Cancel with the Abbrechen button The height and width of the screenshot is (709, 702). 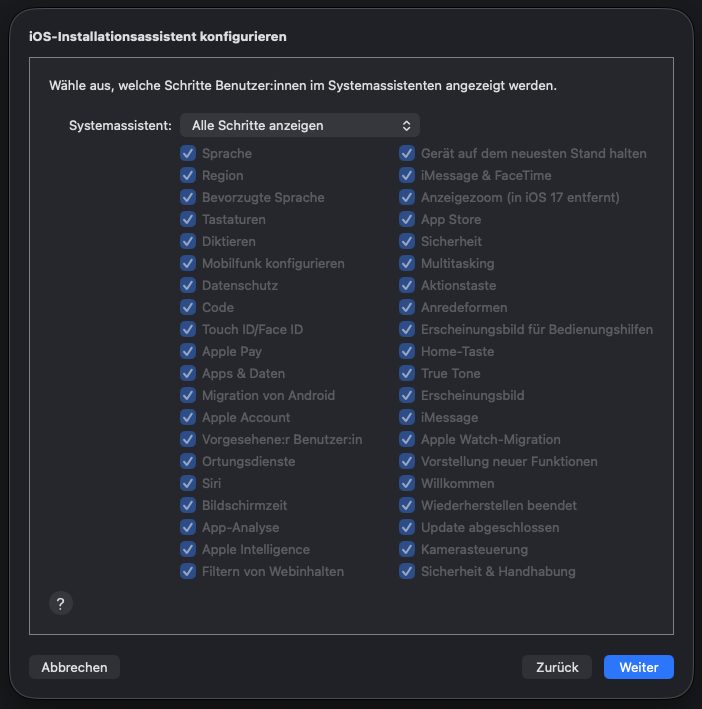point(74,667)
